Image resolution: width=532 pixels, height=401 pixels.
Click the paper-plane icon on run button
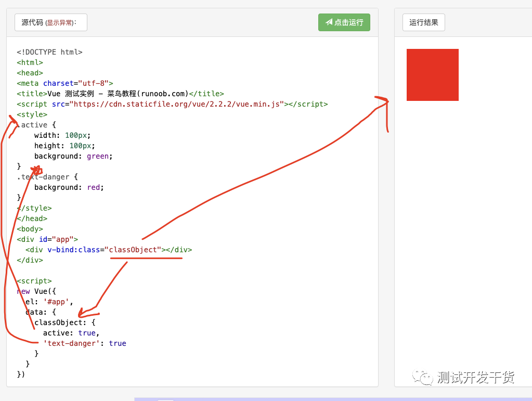pyautogui.click(x=329, y=22)
